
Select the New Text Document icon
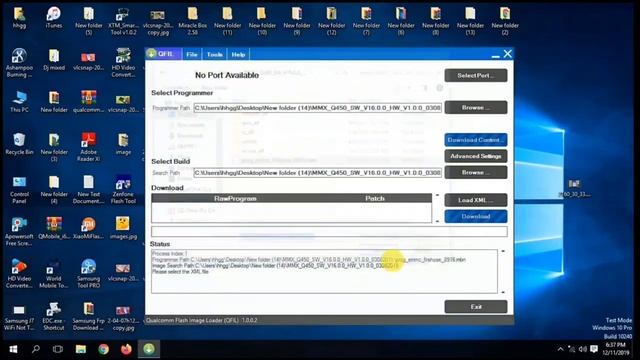click(89, 190)
